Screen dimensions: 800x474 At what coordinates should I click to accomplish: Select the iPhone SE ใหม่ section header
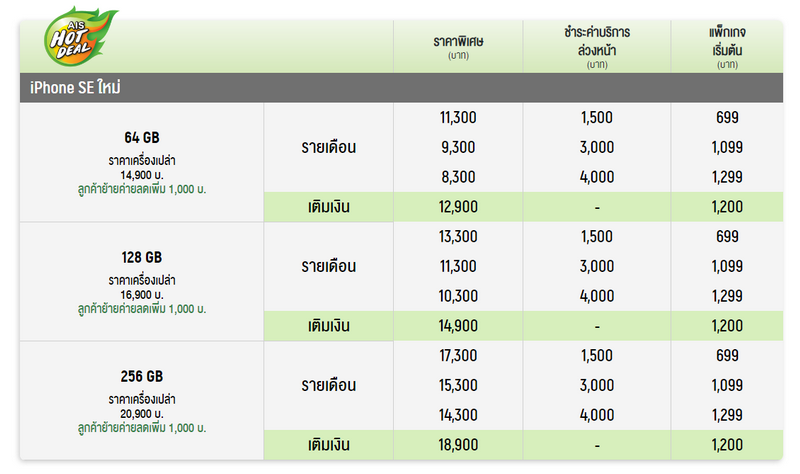pos(76,88)
